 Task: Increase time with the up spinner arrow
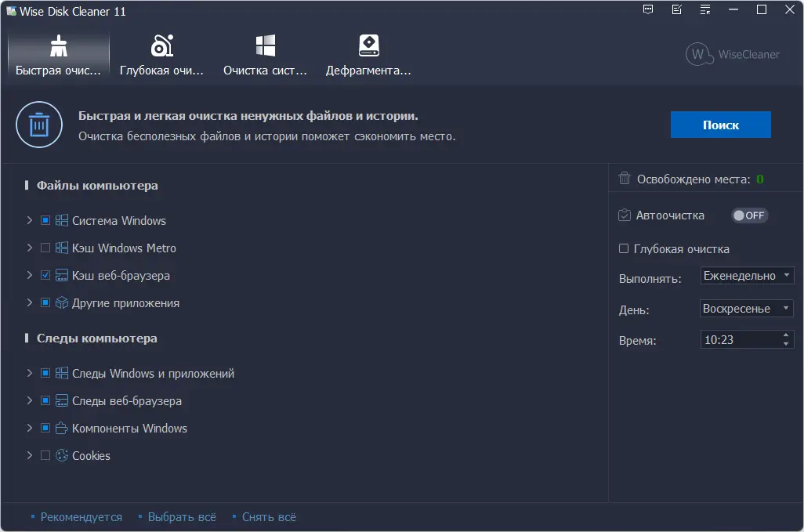(786, 335)
